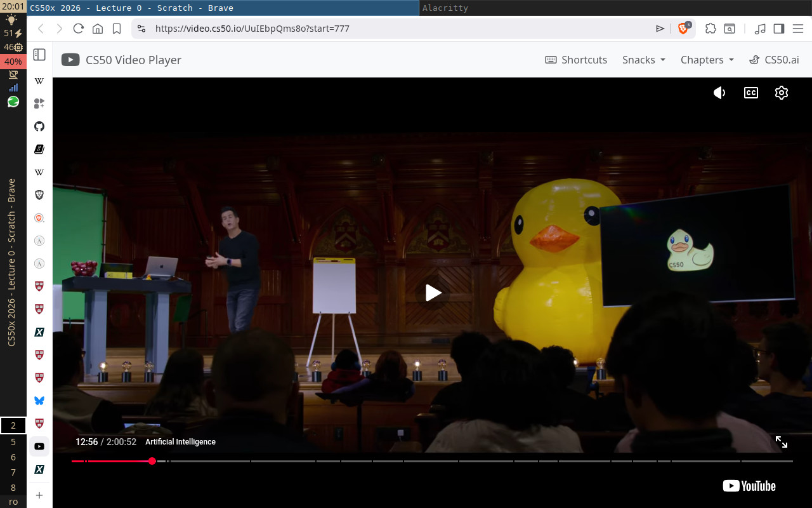Bookmark the current page

[116, 29]
